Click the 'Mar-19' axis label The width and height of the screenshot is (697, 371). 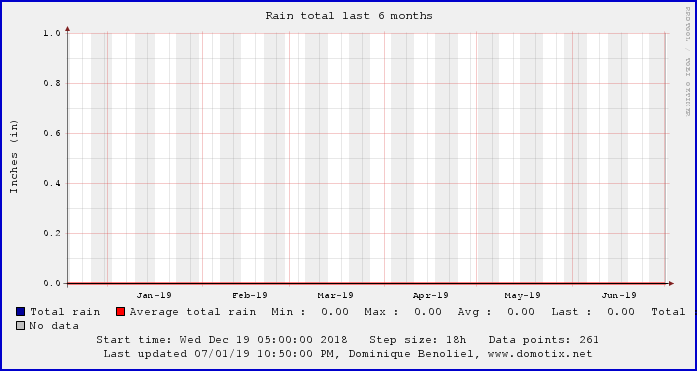coord(336,295)
